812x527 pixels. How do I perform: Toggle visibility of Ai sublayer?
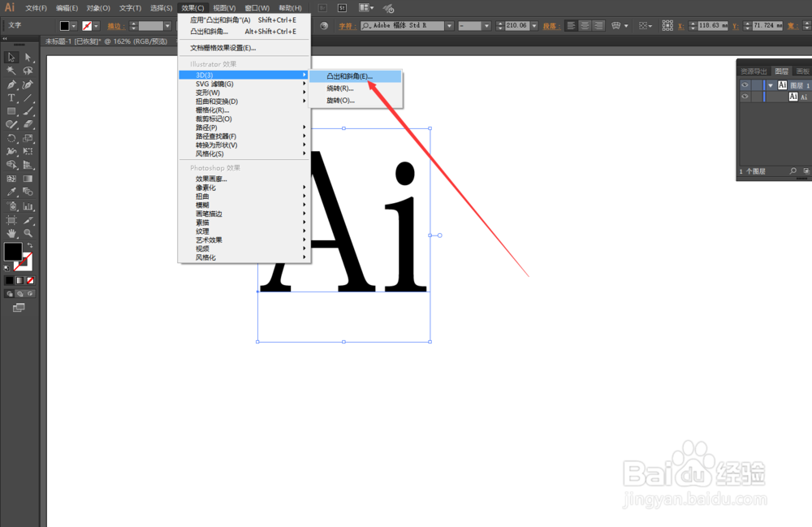point(745,97)
